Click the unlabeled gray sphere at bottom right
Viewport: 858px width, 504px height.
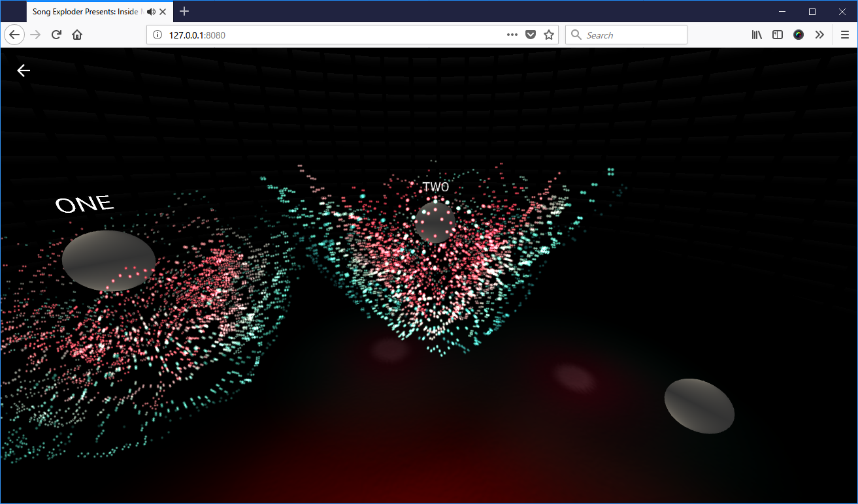(x=699, y=406)
